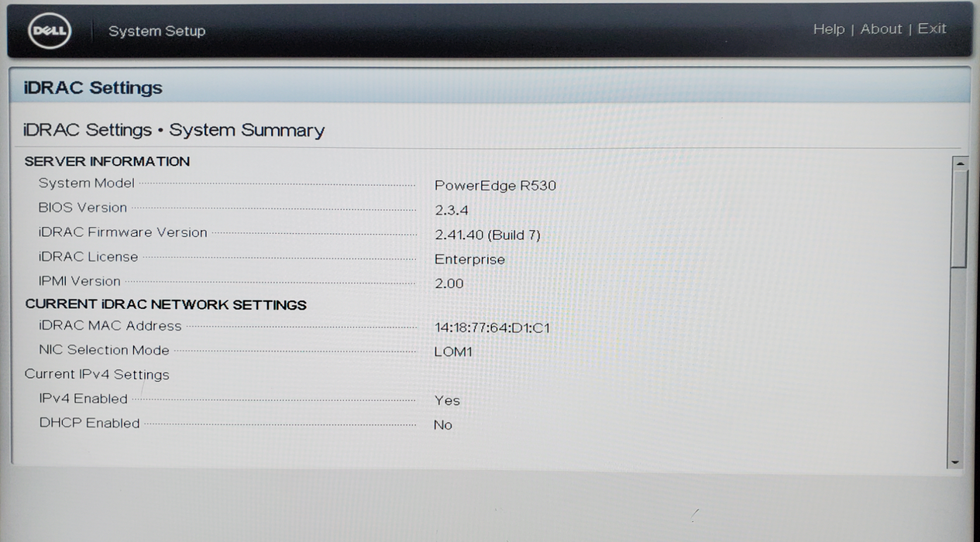This screenshot has height=542, width=980.
Task: Click the iDRAC Settings • System Summary heading
Action: 174,130
